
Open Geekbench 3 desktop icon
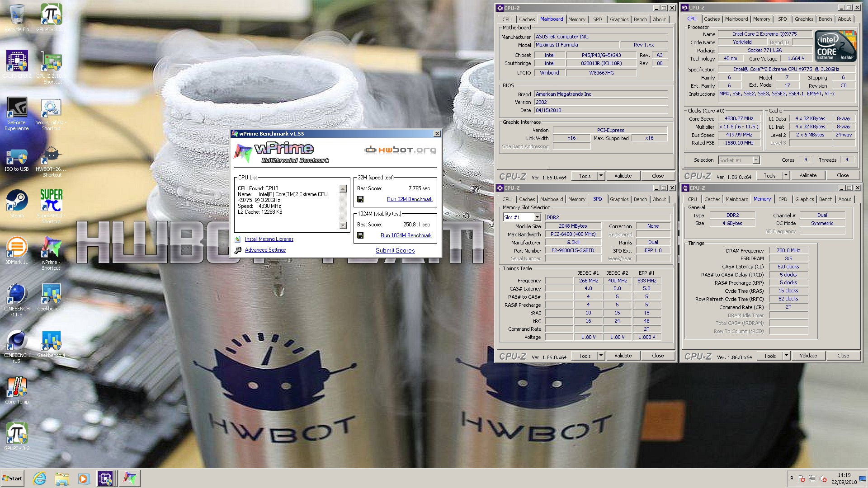pyautogui.click(x=51, y=297)
